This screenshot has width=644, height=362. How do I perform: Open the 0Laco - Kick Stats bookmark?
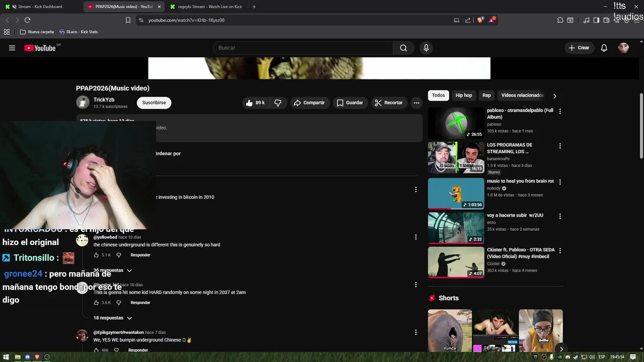[78, 32]
